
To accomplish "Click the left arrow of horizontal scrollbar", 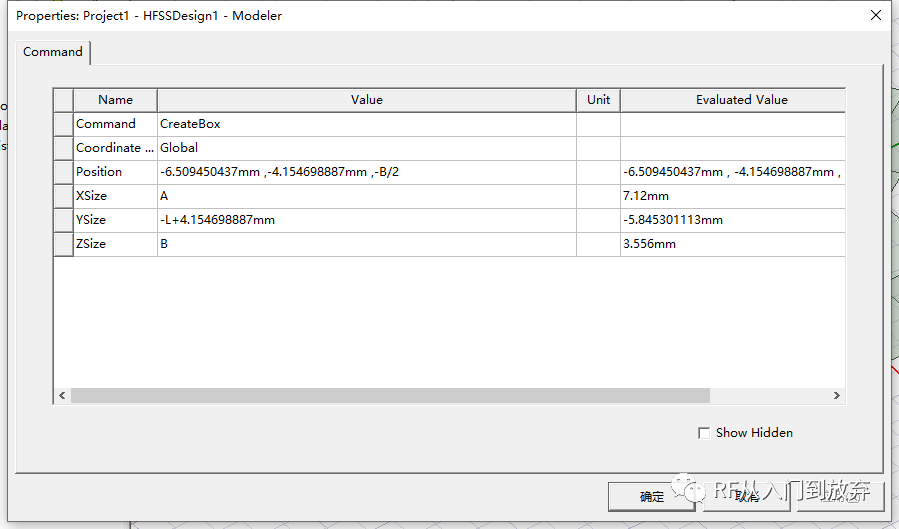I will click(62, 395).
